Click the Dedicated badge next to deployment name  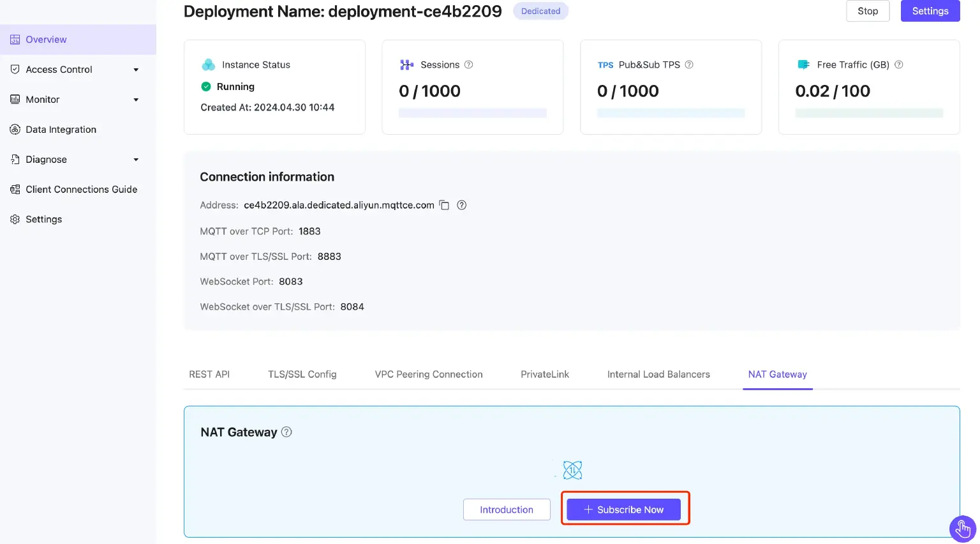pos(540,11)
